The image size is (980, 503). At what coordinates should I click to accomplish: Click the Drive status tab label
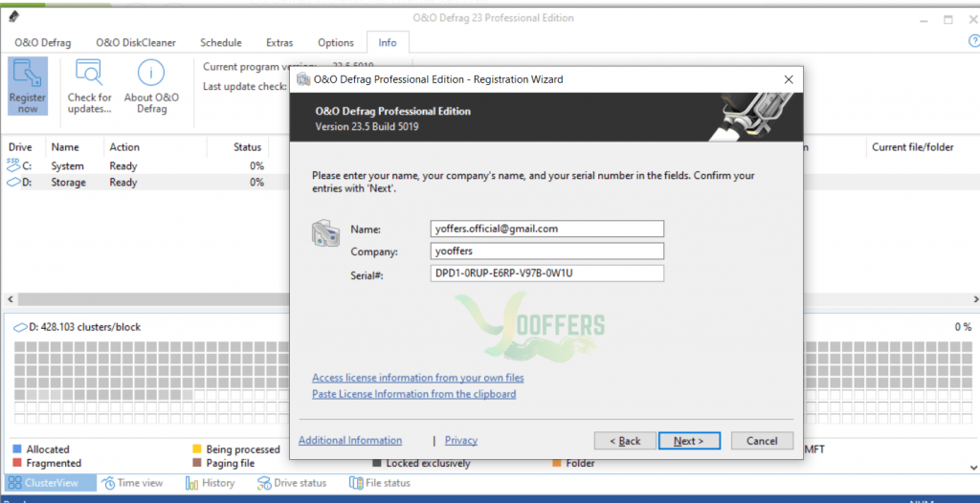coord(300,483)
